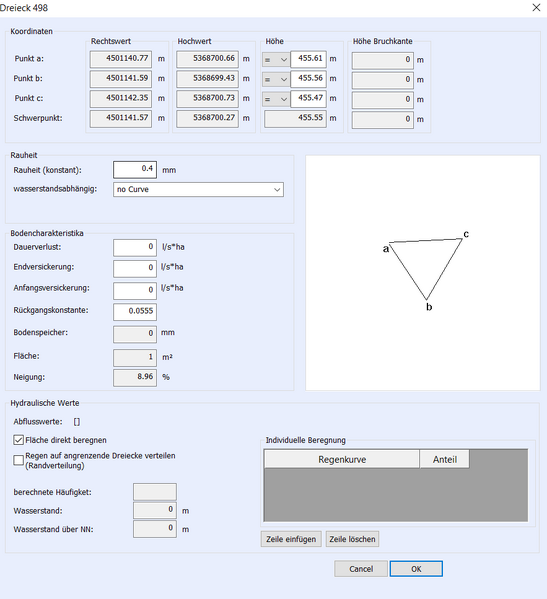Click the Anfangsversickerung input field
Image resolution: width=547 pixels, height=599 pixels.
pos(135,290)
